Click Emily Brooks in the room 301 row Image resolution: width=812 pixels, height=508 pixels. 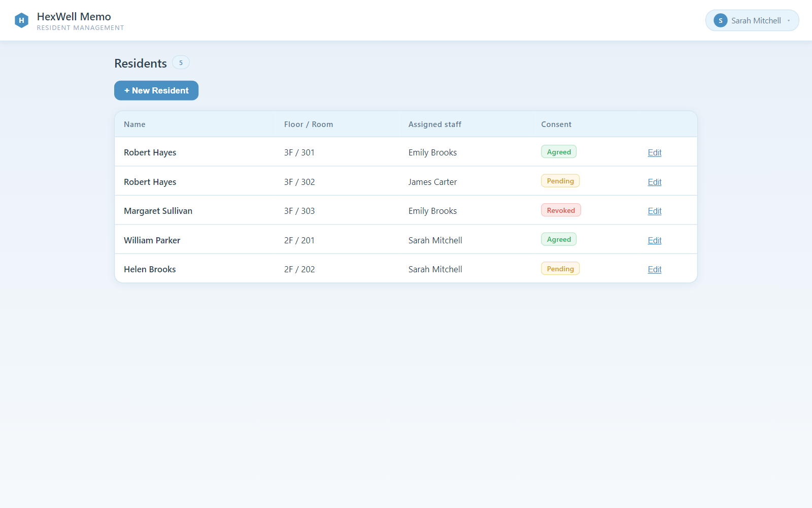432,152
